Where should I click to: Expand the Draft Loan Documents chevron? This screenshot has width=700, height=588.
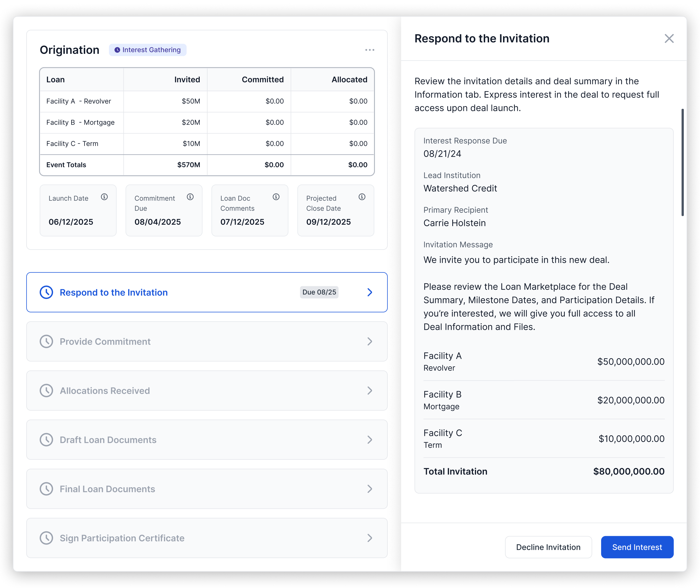[370, 440]
